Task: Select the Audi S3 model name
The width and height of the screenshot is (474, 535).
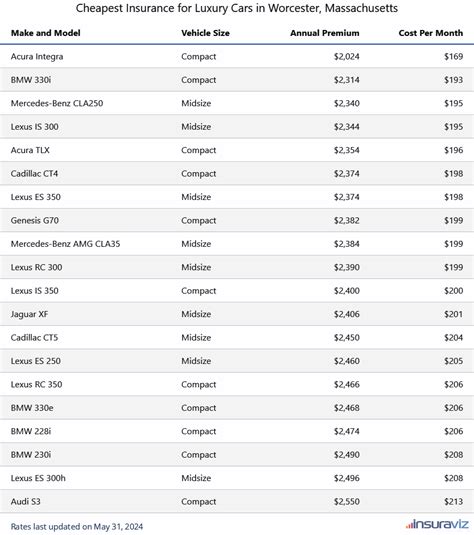Action: pyautogui.click(x=26, y=502)
